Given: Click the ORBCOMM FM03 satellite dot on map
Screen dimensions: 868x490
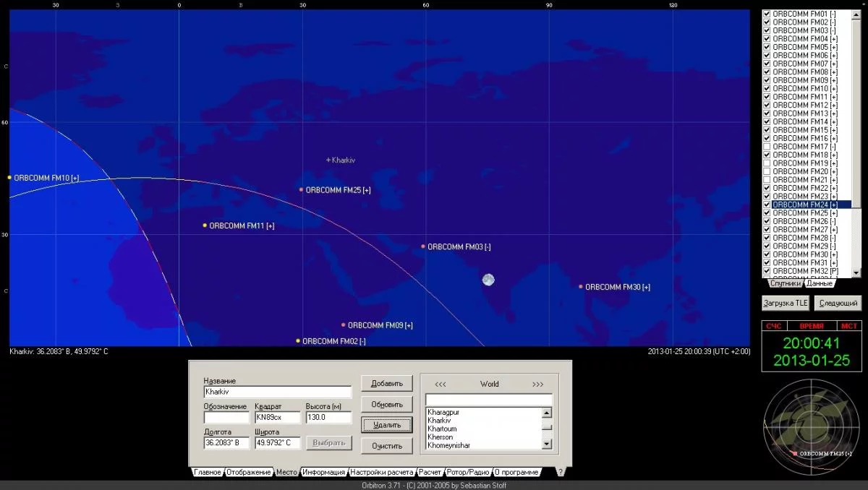Looking at the screenshot, I should click(423, 246).
